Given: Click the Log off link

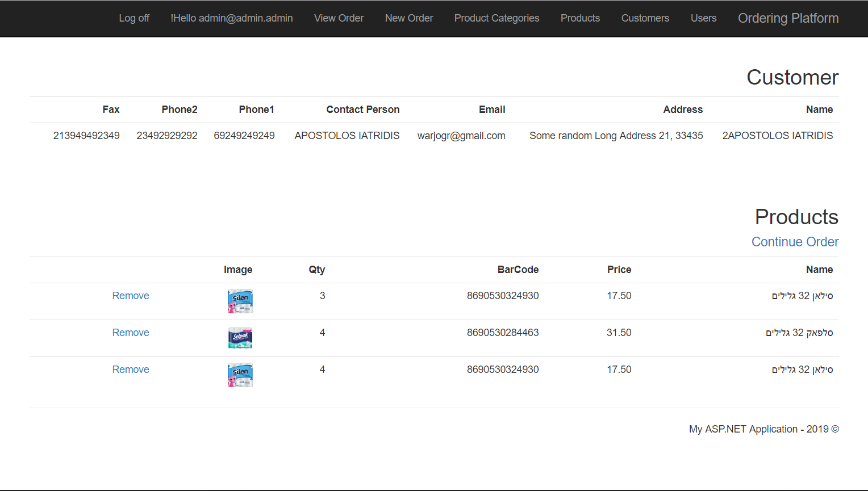Looking at the screenshot, I should pos(134,18).
